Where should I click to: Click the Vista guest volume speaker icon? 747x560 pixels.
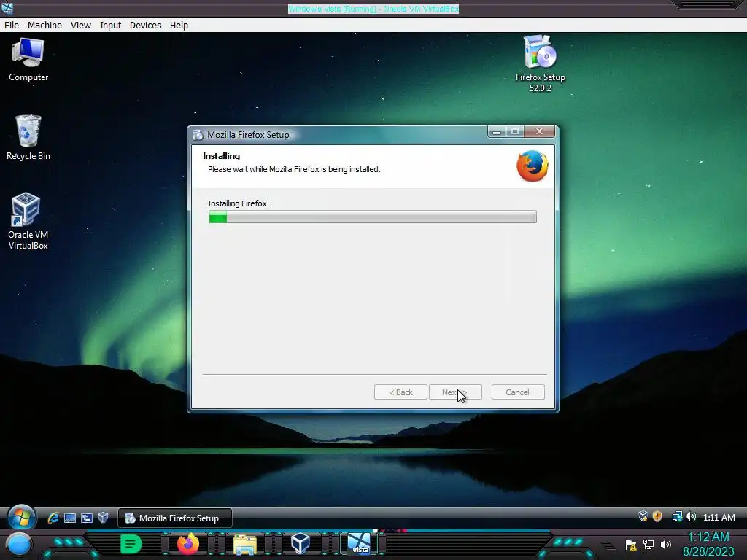click(x=690, y=516)
